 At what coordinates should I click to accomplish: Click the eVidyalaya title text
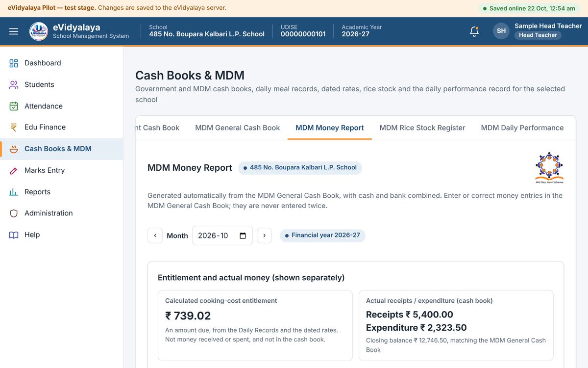tap(76, 27)
